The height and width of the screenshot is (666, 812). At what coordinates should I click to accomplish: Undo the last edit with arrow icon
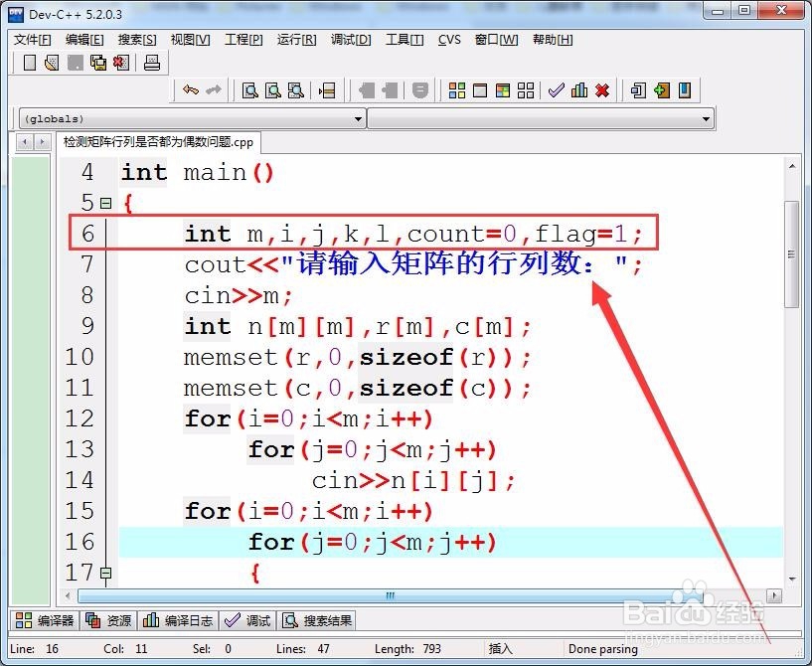(190, 90)
